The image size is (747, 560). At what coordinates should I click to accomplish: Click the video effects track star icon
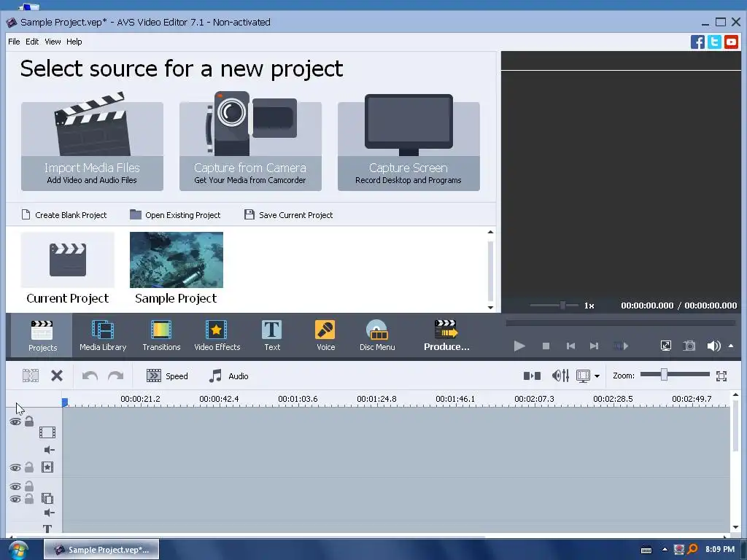47,467
